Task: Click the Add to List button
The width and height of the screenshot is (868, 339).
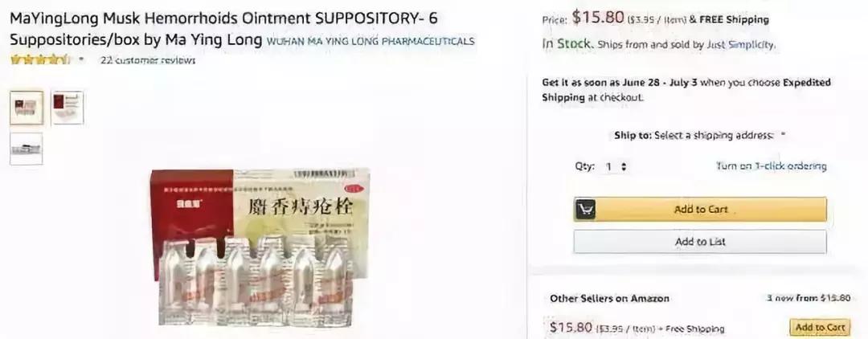Action: point(700,242)
